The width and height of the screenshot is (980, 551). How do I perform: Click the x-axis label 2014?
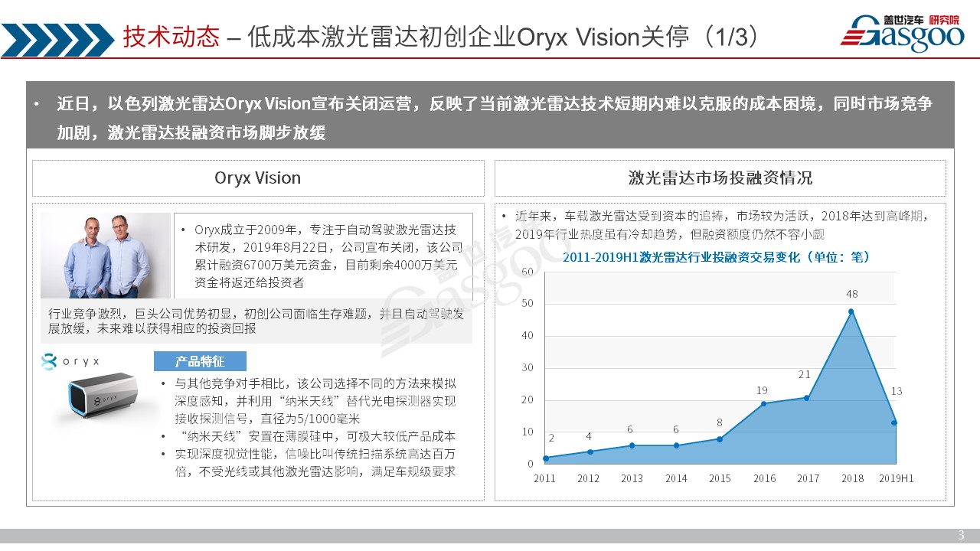[676, 479]
